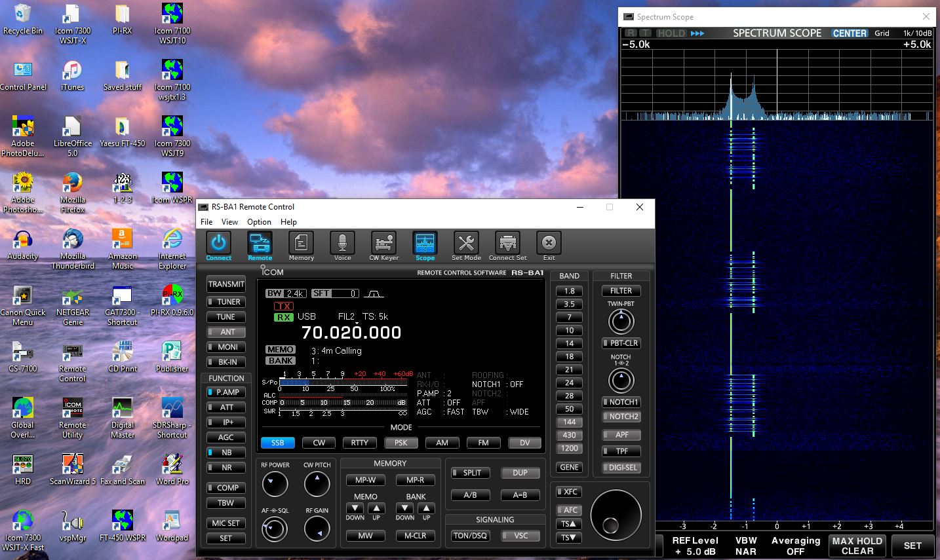
Task: Click the main tuning dial
Action: click(616, 515)
